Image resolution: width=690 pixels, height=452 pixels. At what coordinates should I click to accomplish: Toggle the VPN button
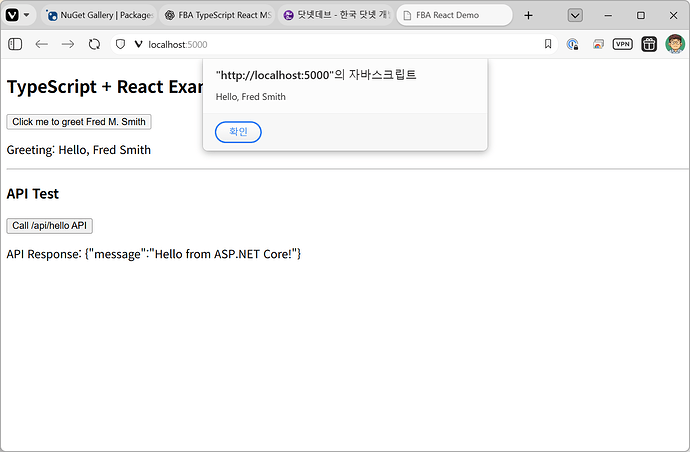[622, 44]
